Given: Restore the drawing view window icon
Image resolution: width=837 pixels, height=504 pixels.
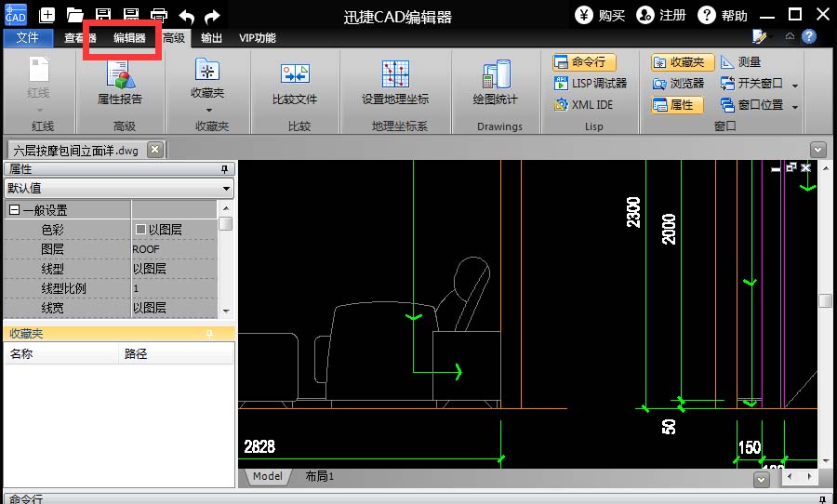Looking at the screenshot, I should pyautogui.click(x=791, y=167).
